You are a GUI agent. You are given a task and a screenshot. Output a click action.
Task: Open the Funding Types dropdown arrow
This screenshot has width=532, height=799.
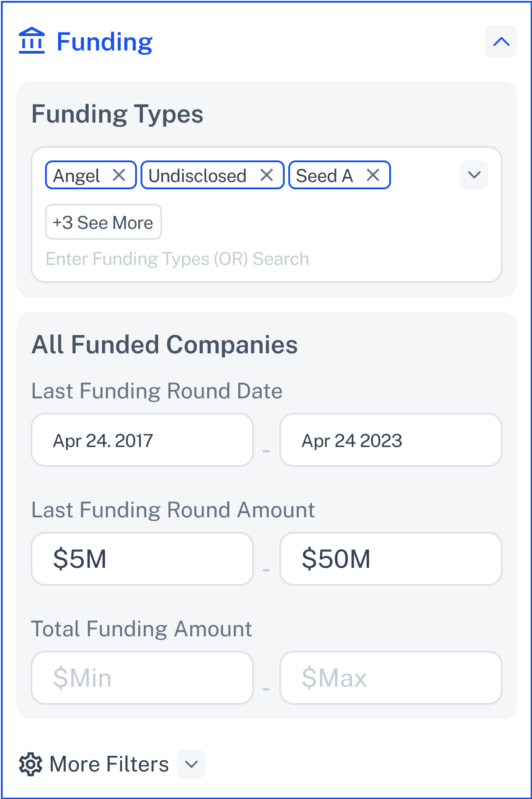(474, 175)
